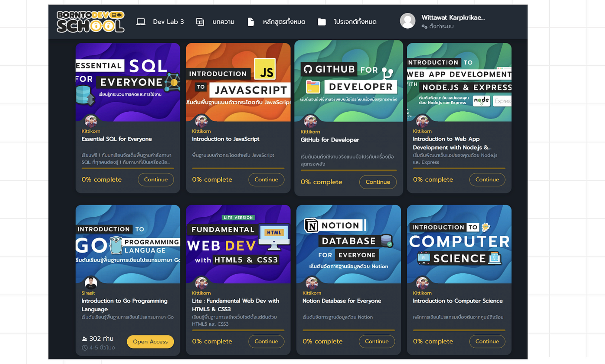The image size is (605, 364).
Task: Open the Introduction to JavaScript title
Action: tap(225, 139)
